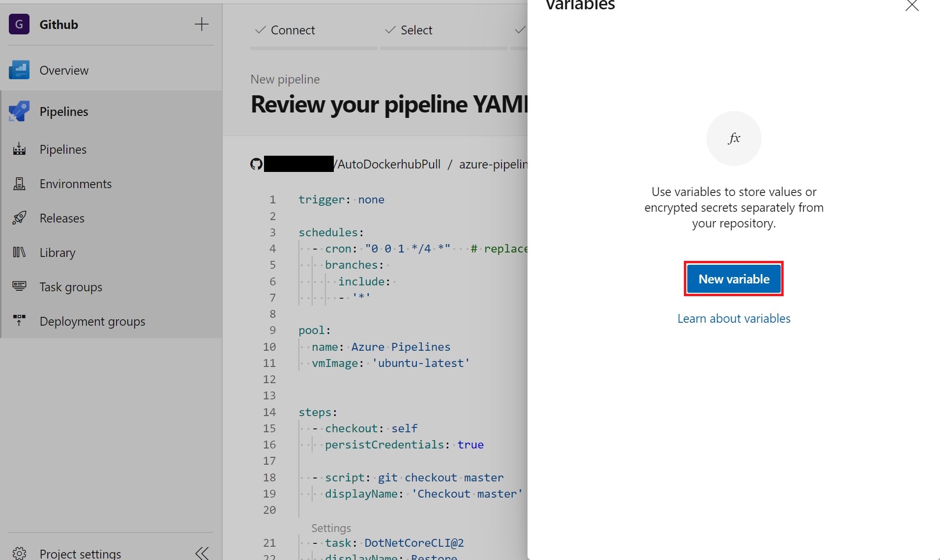Click 'include:' on line 6
This screenshot has height=560, width=940.
[364, 281]
